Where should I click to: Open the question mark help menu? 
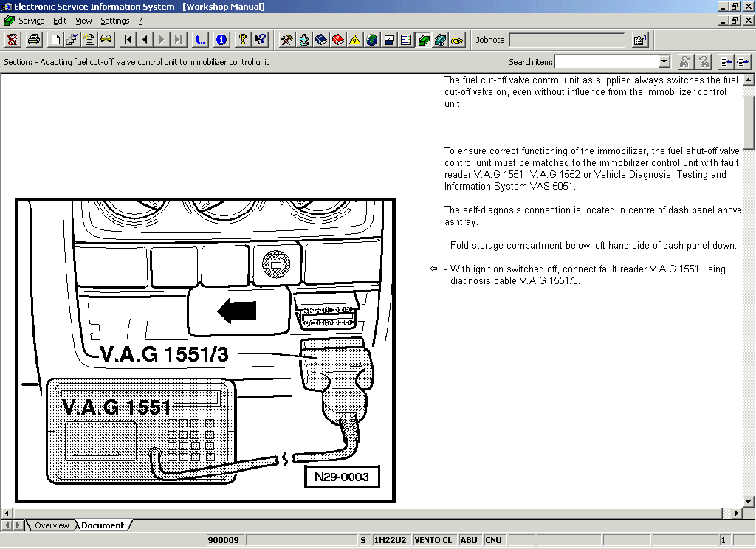(x=140, y=21)
